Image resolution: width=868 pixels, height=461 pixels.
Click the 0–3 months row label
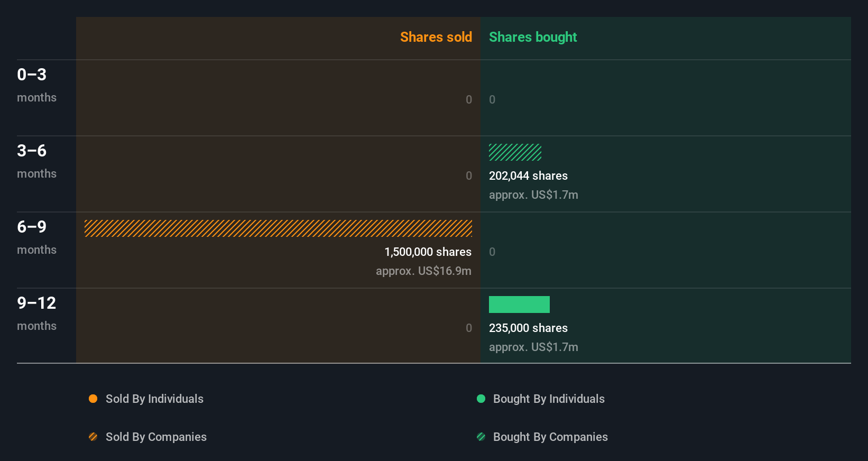click(x=36, y=85)
